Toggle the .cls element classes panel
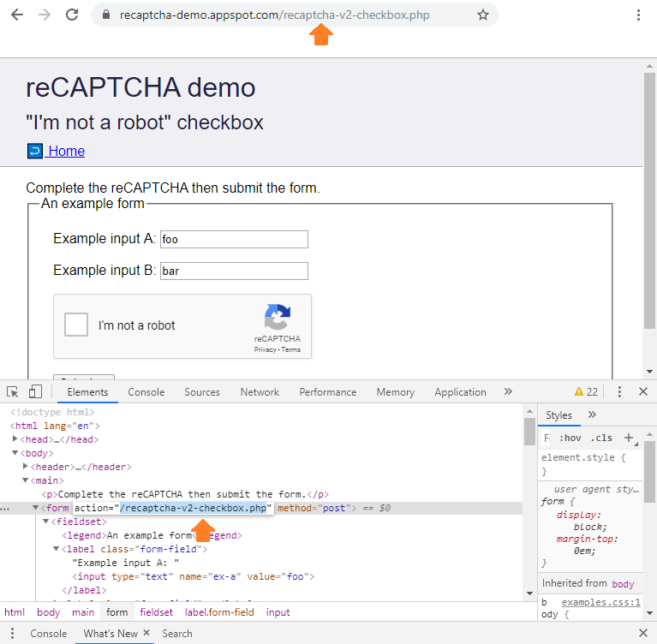This screenshot has height=644, width=657. tap(601, 438)
